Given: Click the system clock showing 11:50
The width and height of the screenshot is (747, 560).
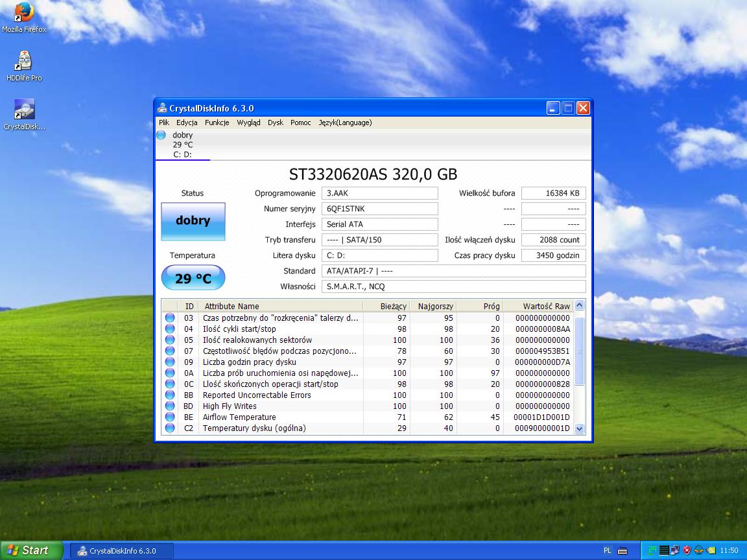Looking at the screenshot, I should pos(729,550).
